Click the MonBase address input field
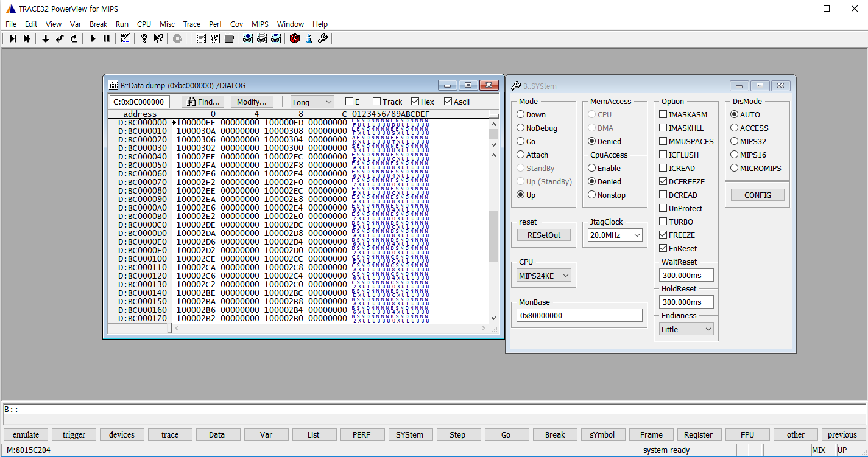 (x=579, y=315)
